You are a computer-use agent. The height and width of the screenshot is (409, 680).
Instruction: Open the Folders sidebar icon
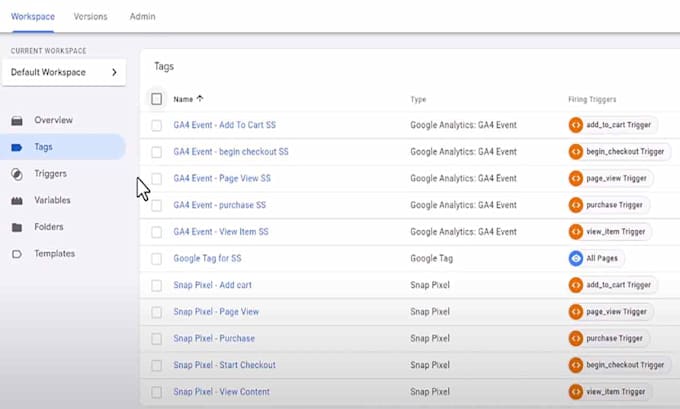(x=17, y=227)
